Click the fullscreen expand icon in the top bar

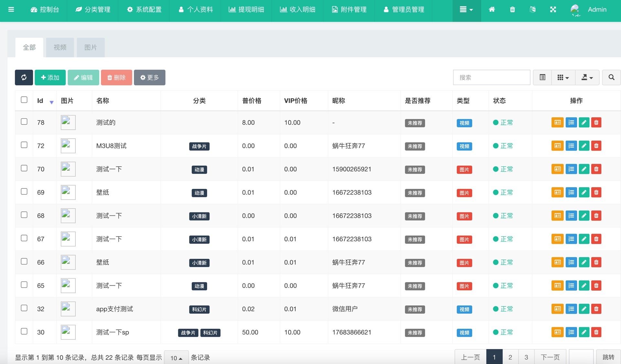[553, 10]
